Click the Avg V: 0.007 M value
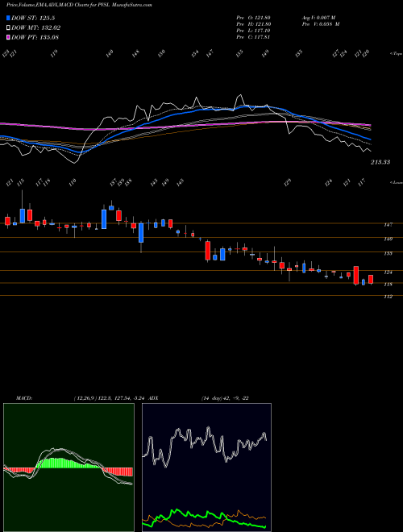Screen dimensions: 403x532 [318, 18]
